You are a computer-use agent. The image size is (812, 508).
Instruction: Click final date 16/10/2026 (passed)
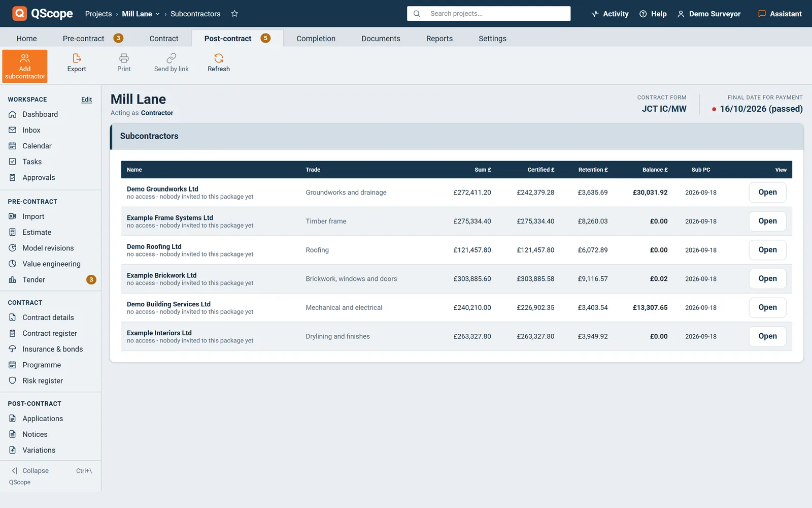[761, 109]
